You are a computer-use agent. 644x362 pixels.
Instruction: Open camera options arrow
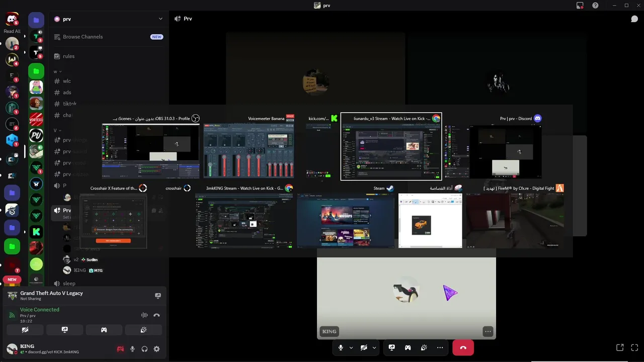click(374, 347)
